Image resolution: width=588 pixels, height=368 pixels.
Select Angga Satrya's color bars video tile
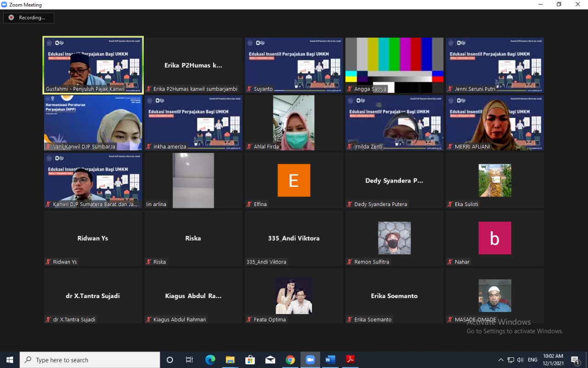coord(394,65)
